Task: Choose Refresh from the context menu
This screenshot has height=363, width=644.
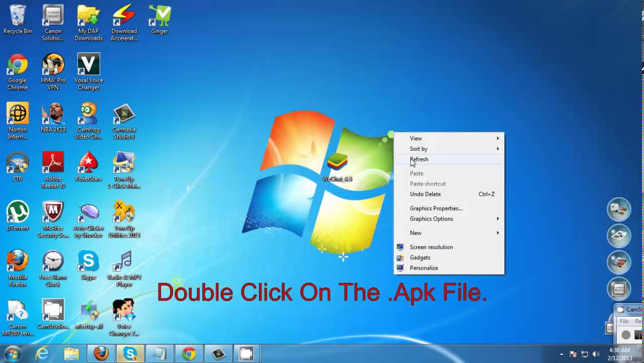Action: point(449,159)
